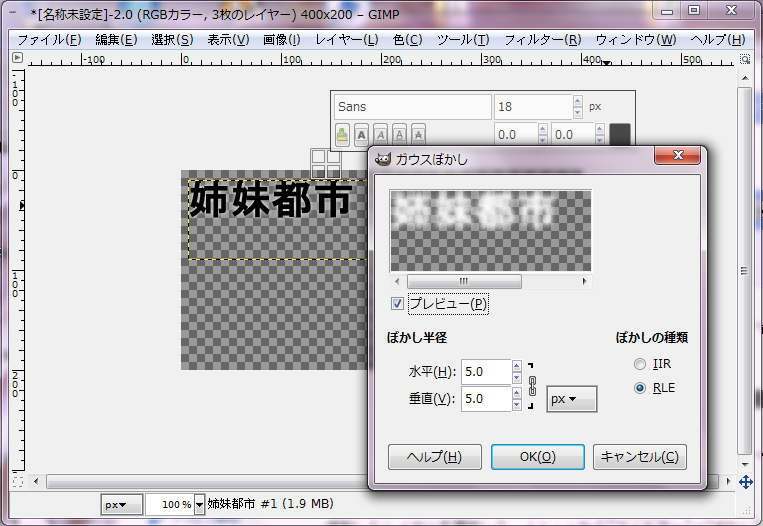Open the px unit dropdown in blur dialog
763x526 pixels.
coord(571,399)
